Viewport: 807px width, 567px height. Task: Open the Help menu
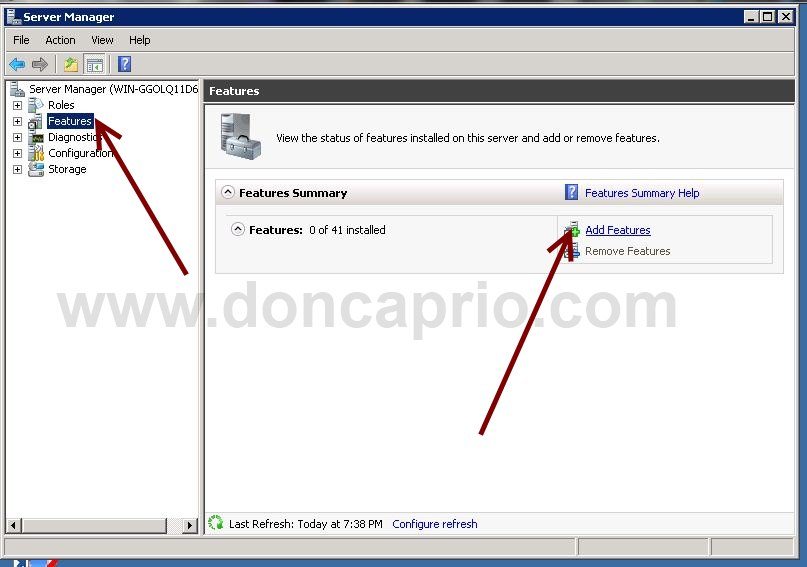pos(139,40)
